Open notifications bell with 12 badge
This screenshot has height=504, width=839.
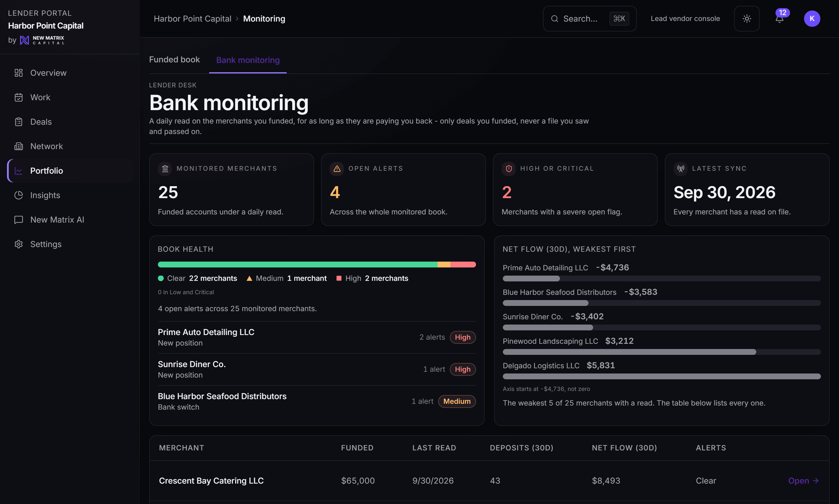pos(780,18)
